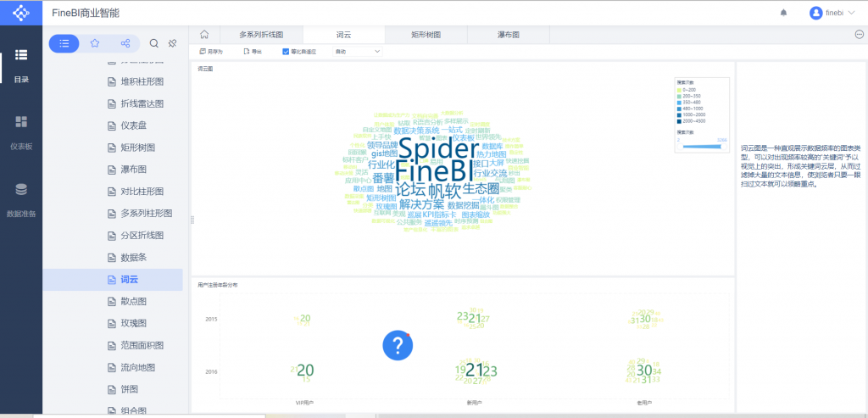Screen dimensions: 868x418
Task: Open notifications bell icon
Action: tap(783, 13)
